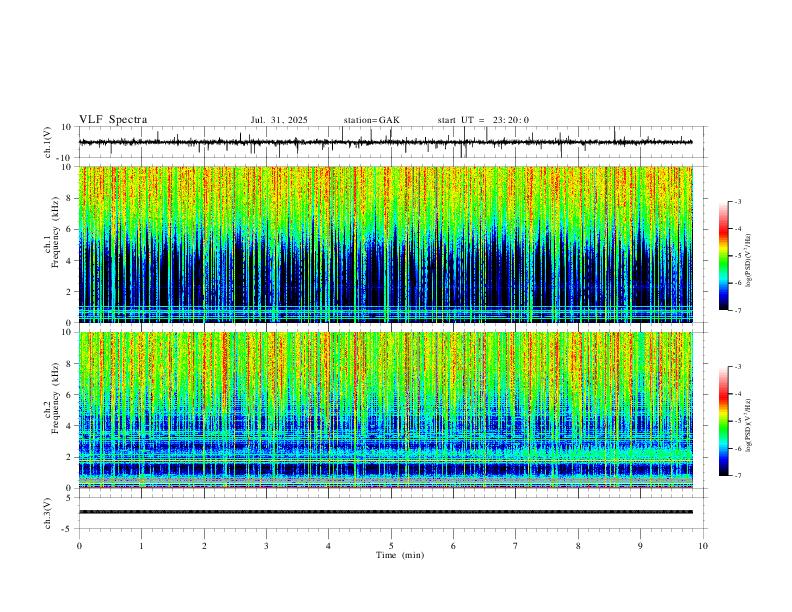
Task: Click the ch.2 color bar log(PSD) label
Action: point(749,425)
